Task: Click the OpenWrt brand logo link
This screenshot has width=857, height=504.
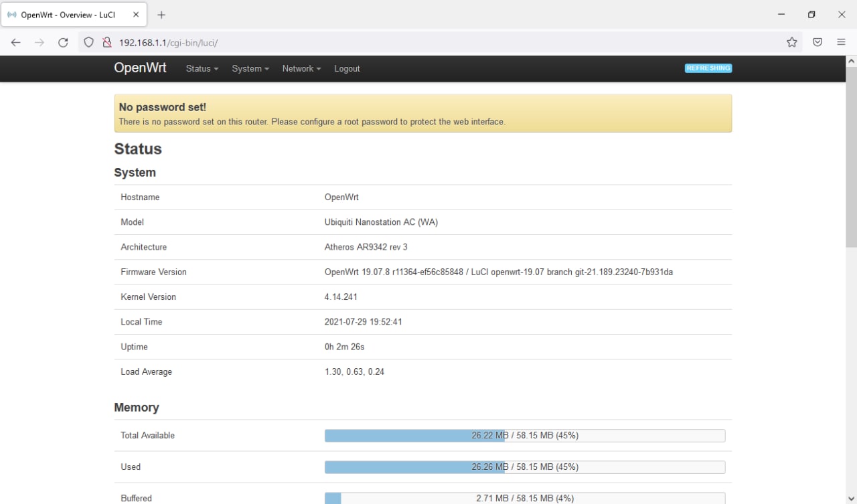Action: 140,68
